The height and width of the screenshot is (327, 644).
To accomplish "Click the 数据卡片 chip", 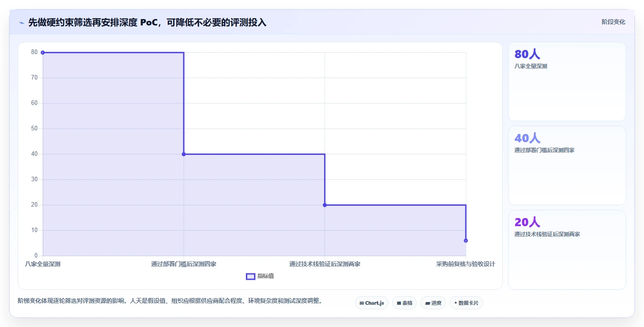I will point(466,303).
